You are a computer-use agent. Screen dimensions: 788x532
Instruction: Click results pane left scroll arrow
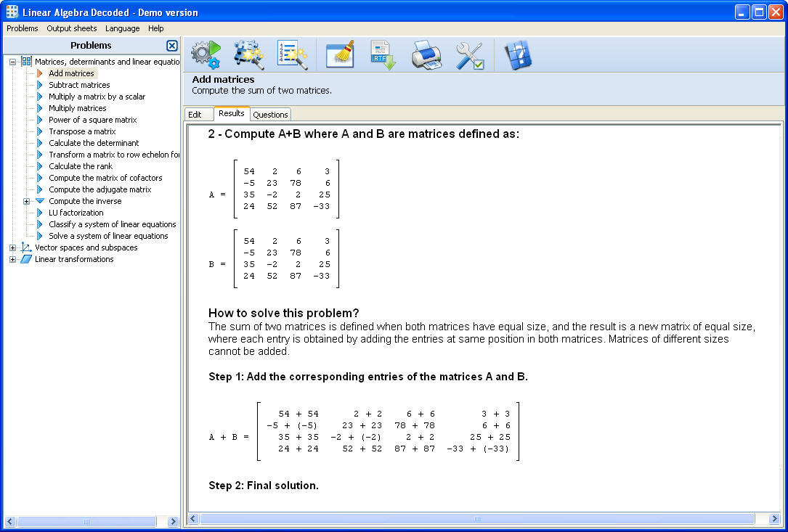[x=193, y=518]
